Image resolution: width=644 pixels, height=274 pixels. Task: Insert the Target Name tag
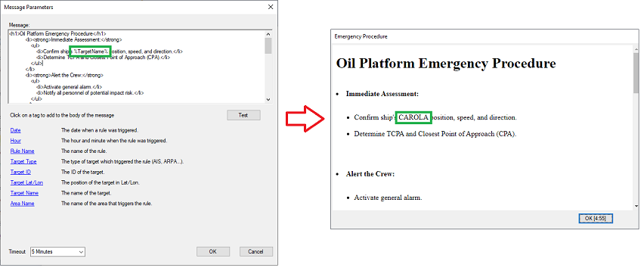(x=24, y=193)
